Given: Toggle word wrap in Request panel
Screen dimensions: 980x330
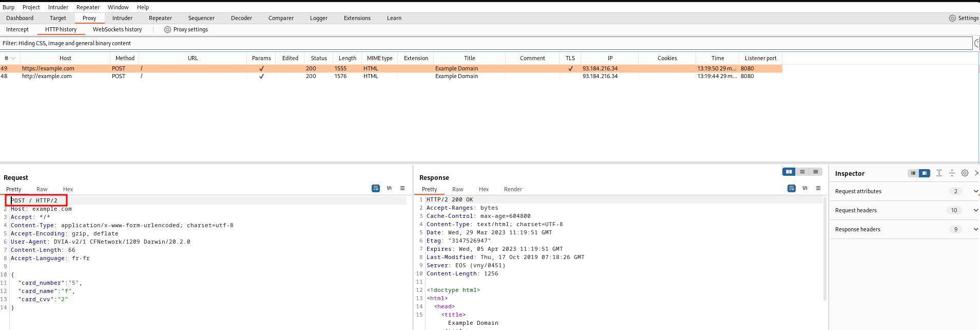Looking at the screenshot, I should [x=375, y=189].
